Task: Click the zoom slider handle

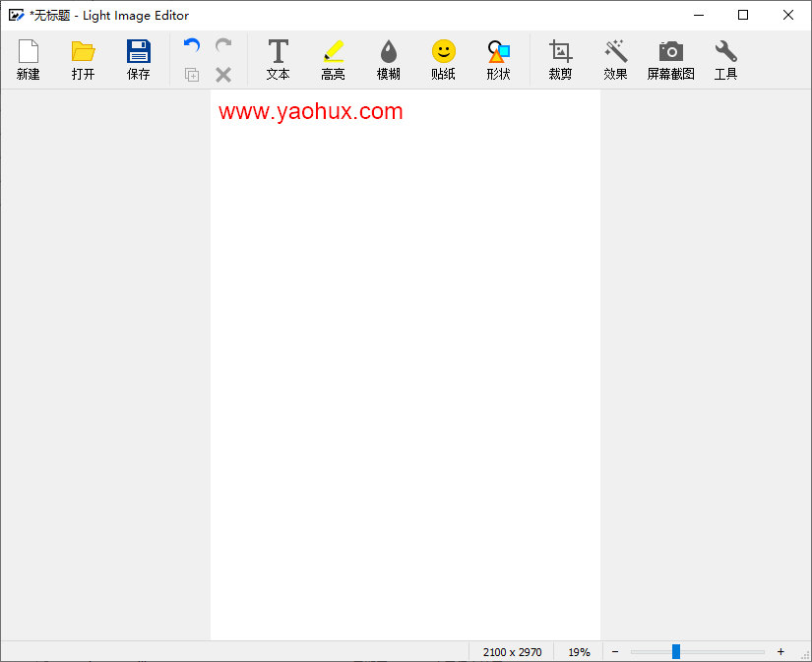Action: point(676,651)
